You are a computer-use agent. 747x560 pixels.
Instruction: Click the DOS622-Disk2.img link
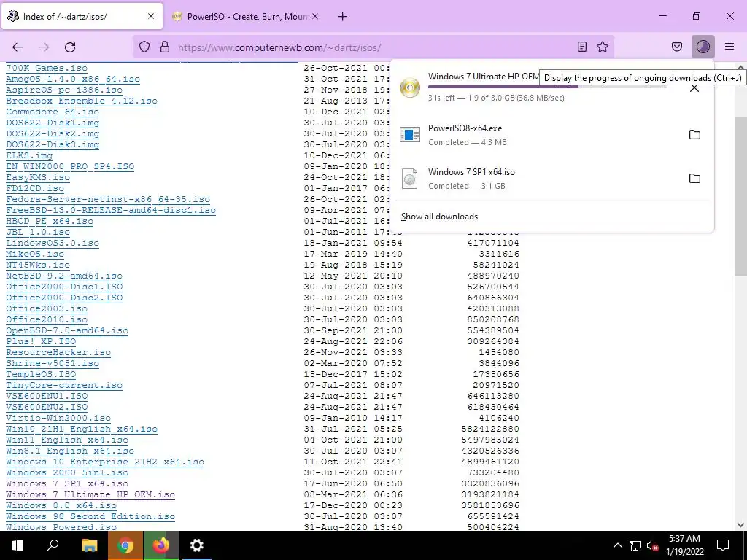[53, 134]
